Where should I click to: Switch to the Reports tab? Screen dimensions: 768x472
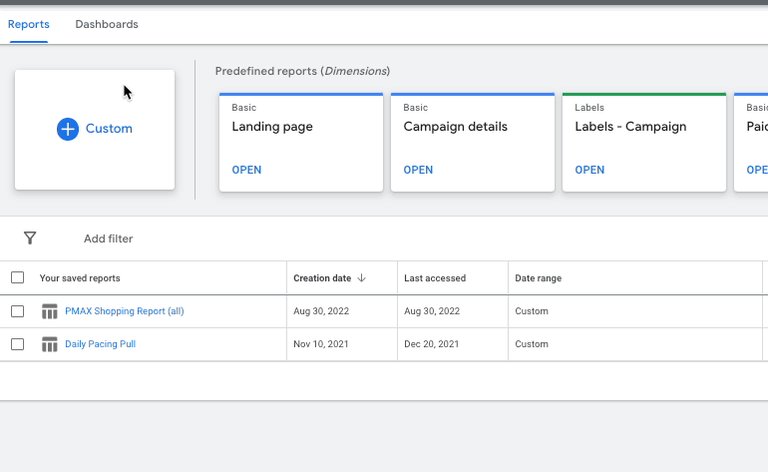pyautogui.click(x=28, y=24)
